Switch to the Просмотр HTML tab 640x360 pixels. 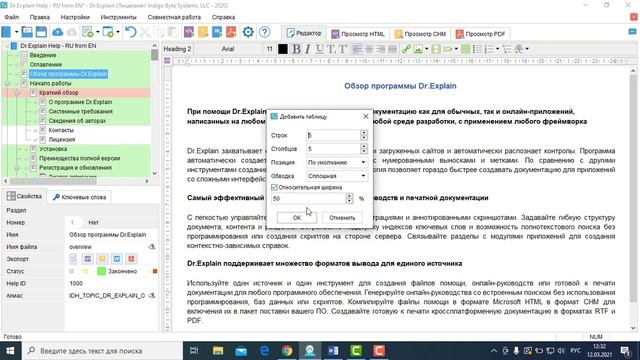[x=358, y=34]
